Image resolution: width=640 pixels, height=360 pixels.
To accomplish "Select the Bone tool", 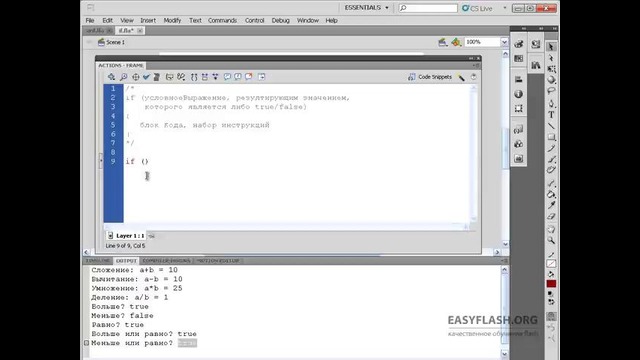I will pyautogui.click(x=551, y=183).
